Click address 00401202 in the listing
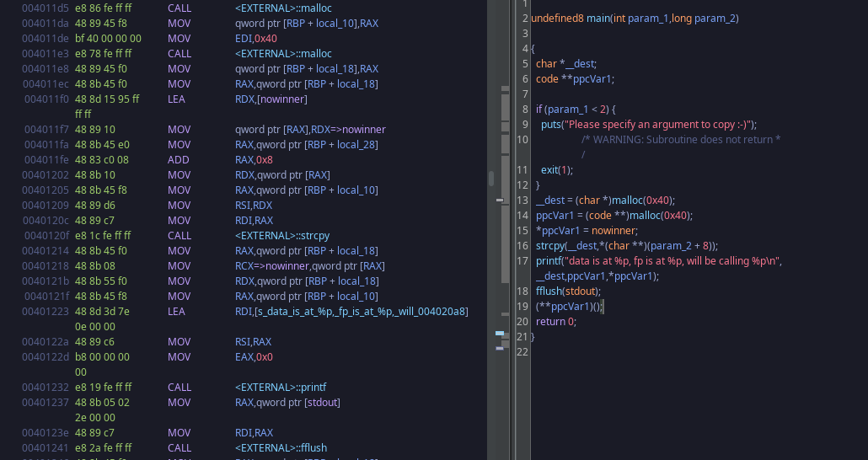868x460 pixels. pyautogui.click(x=46, y=175)
